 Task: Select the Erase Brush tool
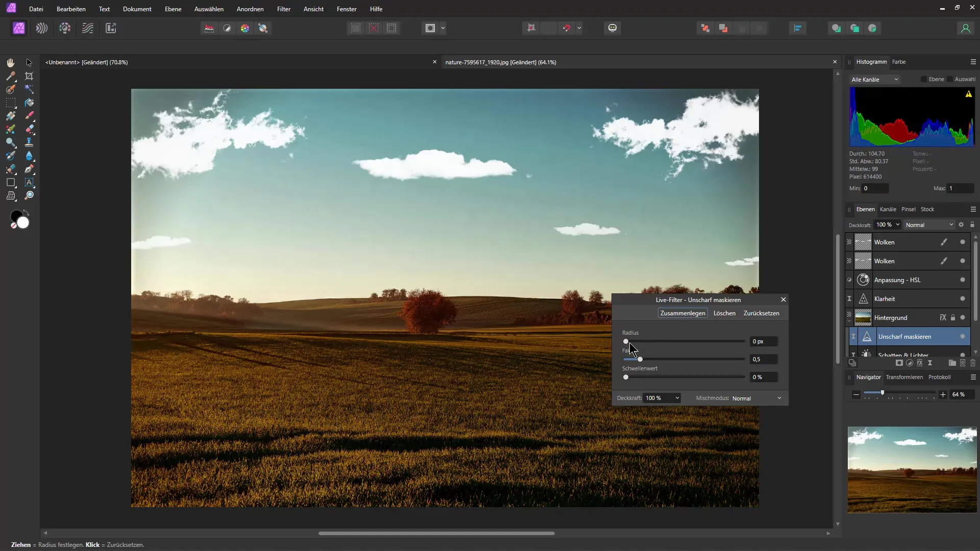[x=29, y=129]
